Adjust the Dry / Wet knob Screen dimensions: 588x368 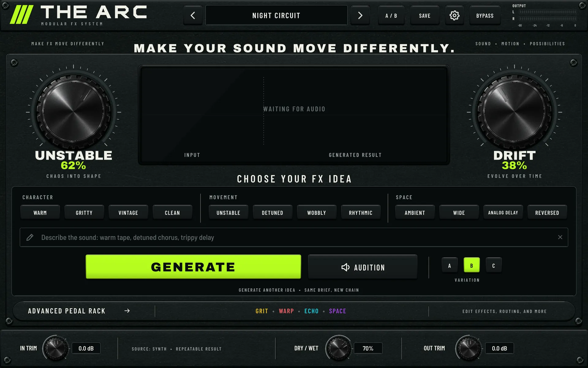click(338, 348)
